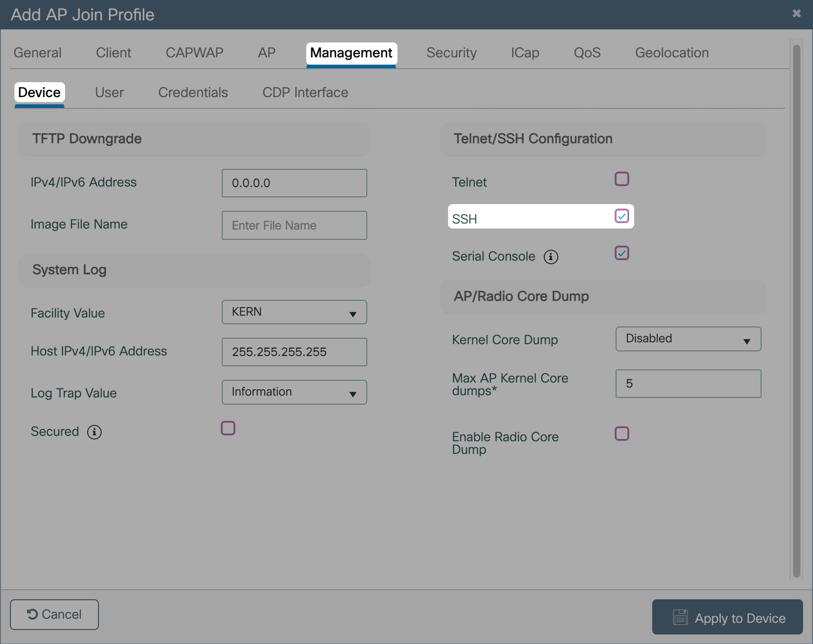Viewport: 813px width, 644px height.
Task: Expand the Log Trap Value dropdown
Action: (294, 392)
